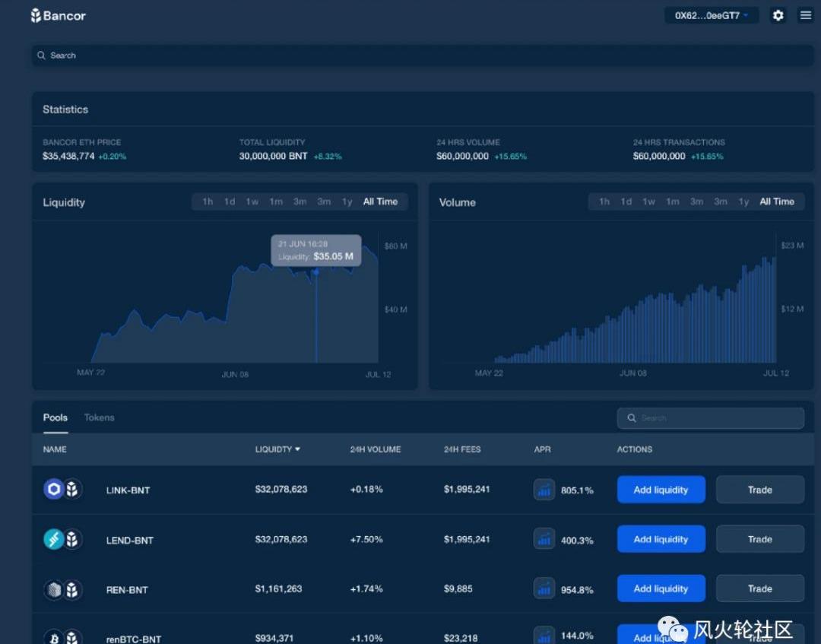Click the Bancor logo icon

click(x=36, y=15)
